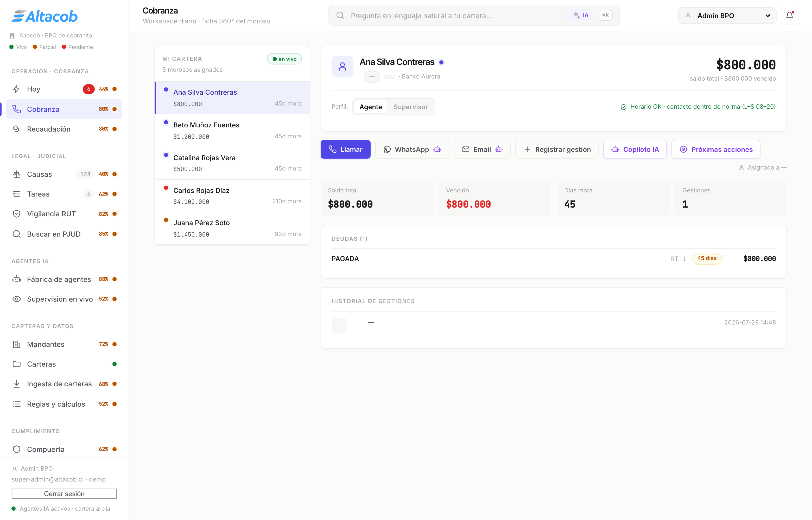Viewport: 812px width, 520px height.
Task: Toggle the en vivo status pill
Action: tap(284, 59)
